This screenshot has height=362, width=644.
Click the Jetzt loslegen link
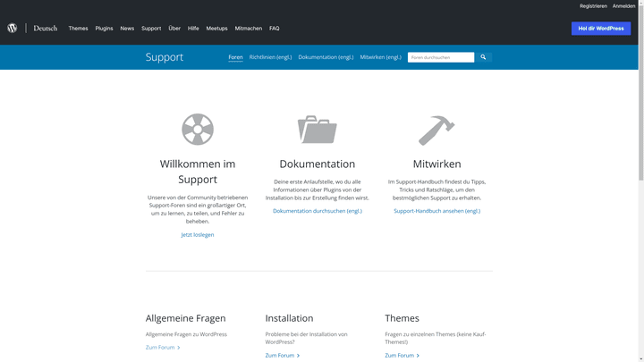(x=198, y=235)
